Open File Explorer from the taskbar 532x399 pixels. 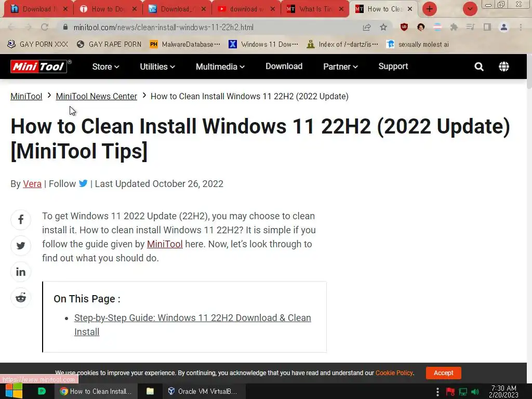[x=150, y=391]
